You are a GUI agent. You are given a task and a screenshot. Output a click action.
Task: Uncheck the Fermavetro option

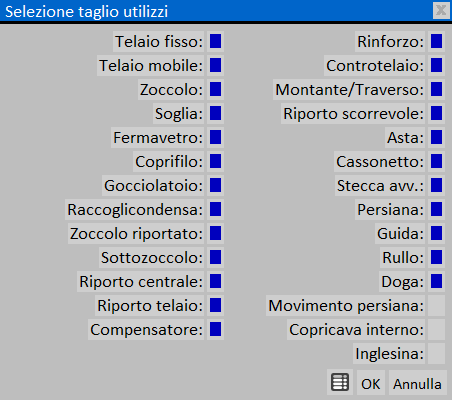(x=215, y=137)
